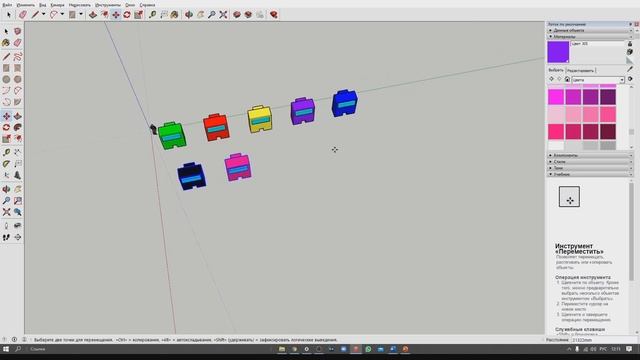Open File Explorer from taskbar
This screenshot has width=640, height=360.
(x=282, y=349)
